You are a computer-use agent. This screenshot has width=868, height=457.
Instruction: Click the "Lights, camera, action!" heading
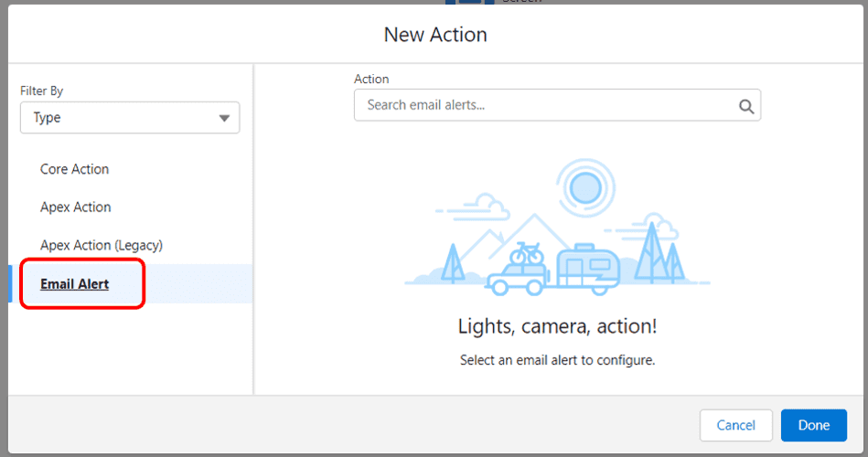(x=557, y=326)
